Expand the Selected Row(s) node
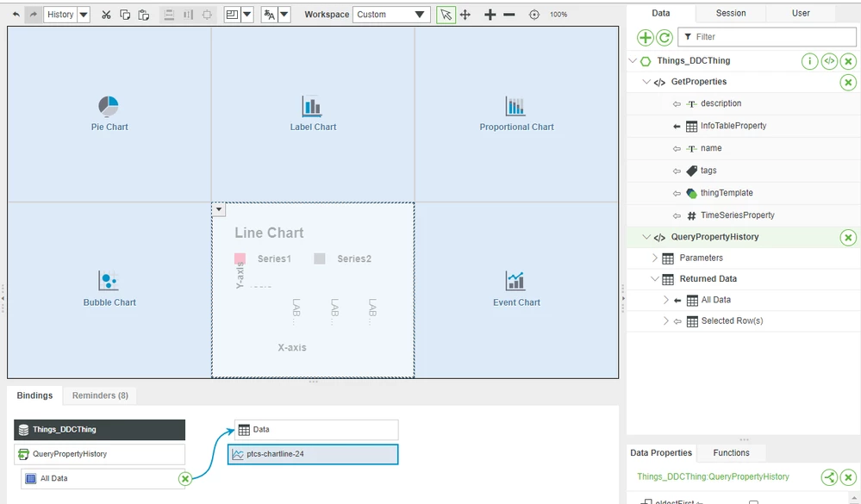The image size is (861, 504). (665, 321)
